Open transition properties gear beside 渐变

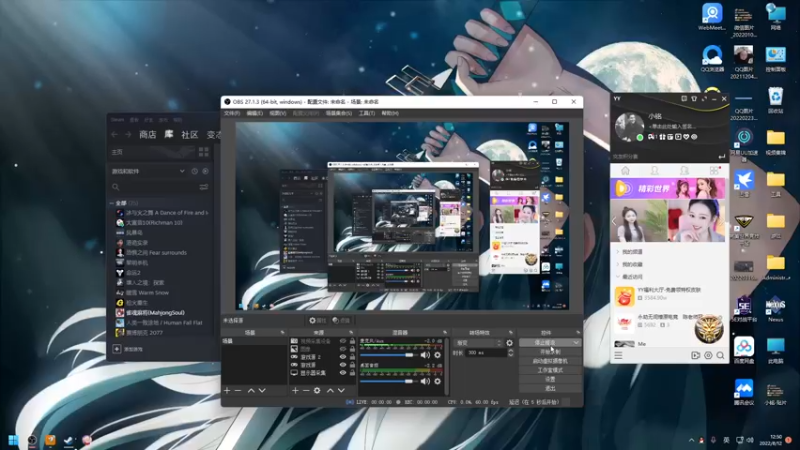pyautogui.click(x=509, y=343)
